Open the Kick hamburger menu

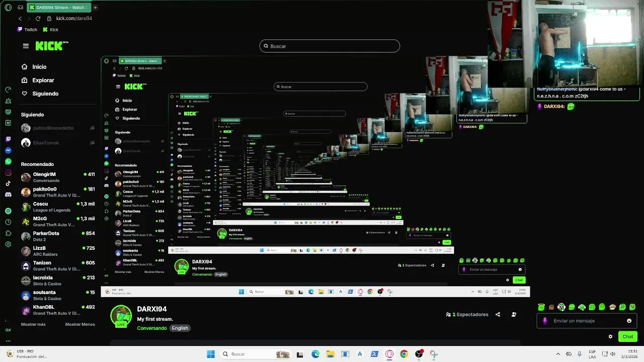coord(26,46)
